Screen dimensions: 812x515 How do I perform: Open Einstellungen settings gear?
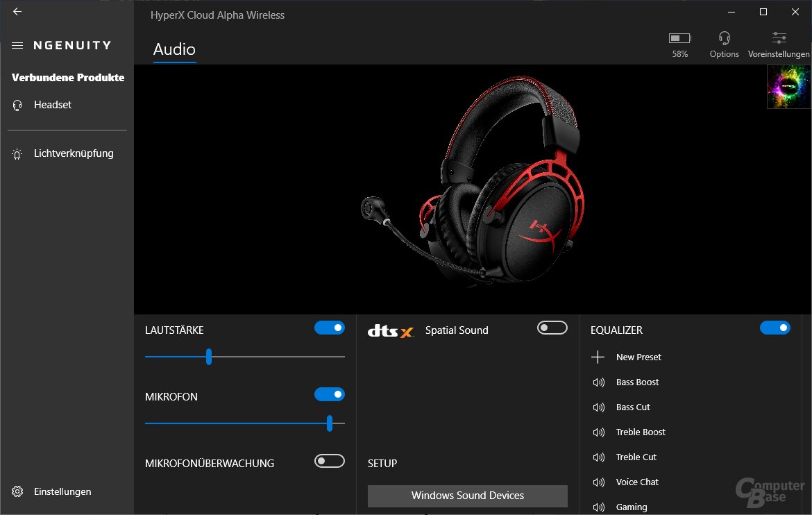click(18, 491)
